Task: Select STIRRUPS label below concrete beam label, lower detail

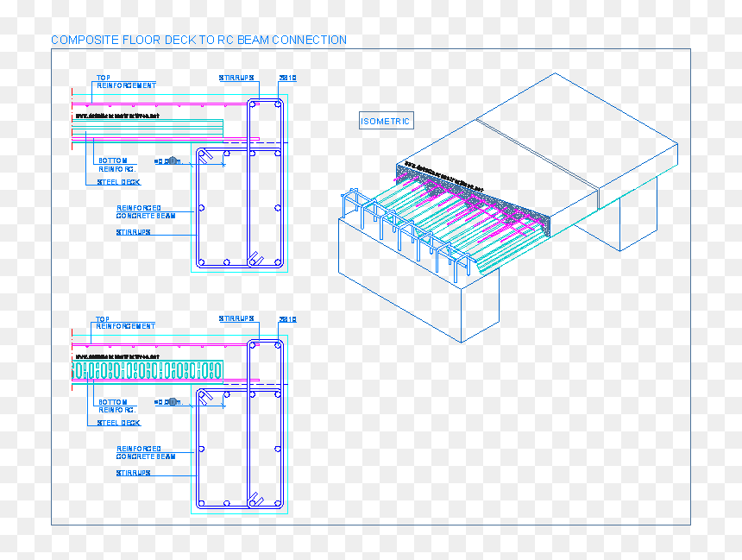Action: point(134,473)
